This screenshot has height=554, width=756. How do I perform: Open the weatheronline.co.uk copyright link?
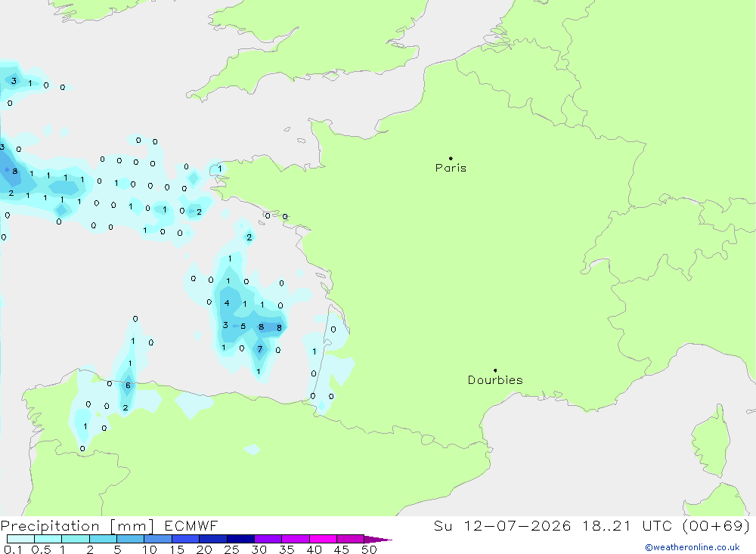pos(692,547)
